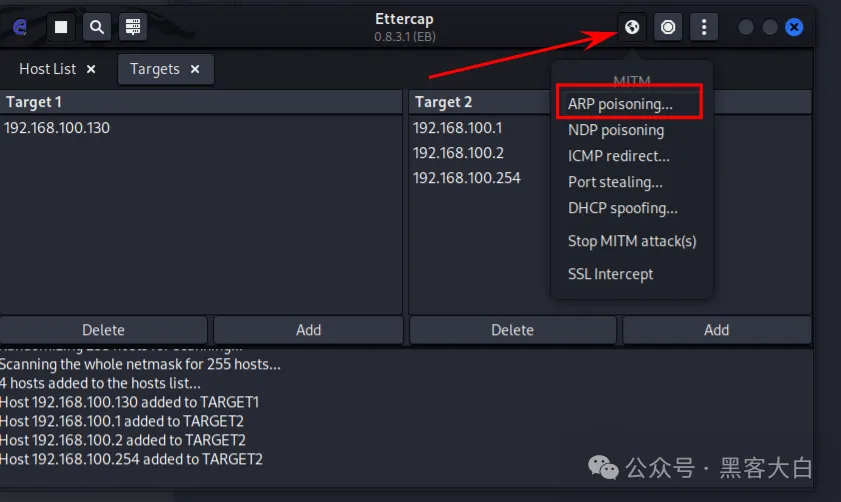Close Ettercap with the blue X button
Image resolution: width=841 pixels, height=502 pixels.
tap(794, 27)
